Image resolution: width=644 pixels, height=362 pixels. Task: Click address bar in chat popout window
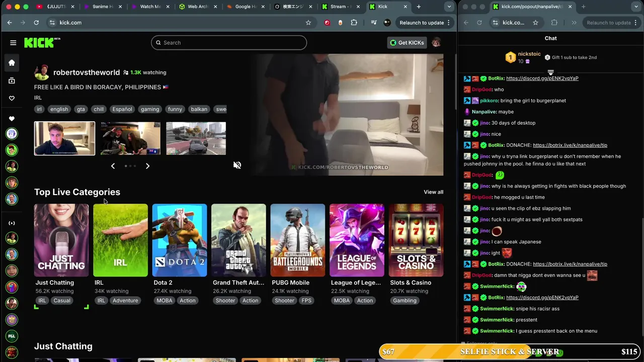pyautogui.click(x=516, y=23)
